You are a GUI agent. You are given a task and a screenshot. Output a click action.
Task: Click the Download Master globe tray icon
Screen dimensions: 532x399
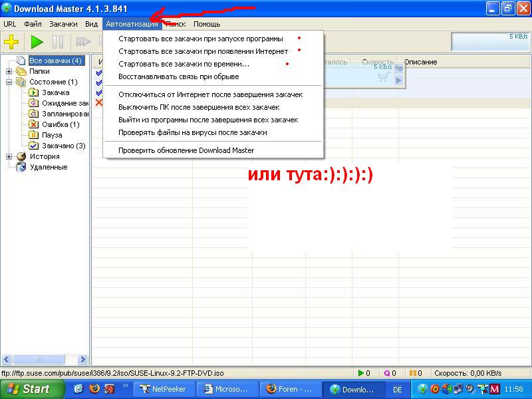(x=423, y=389)
